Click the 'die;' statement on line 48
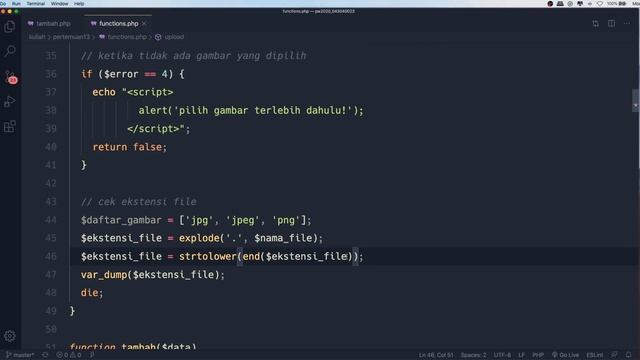 [92, 293]
